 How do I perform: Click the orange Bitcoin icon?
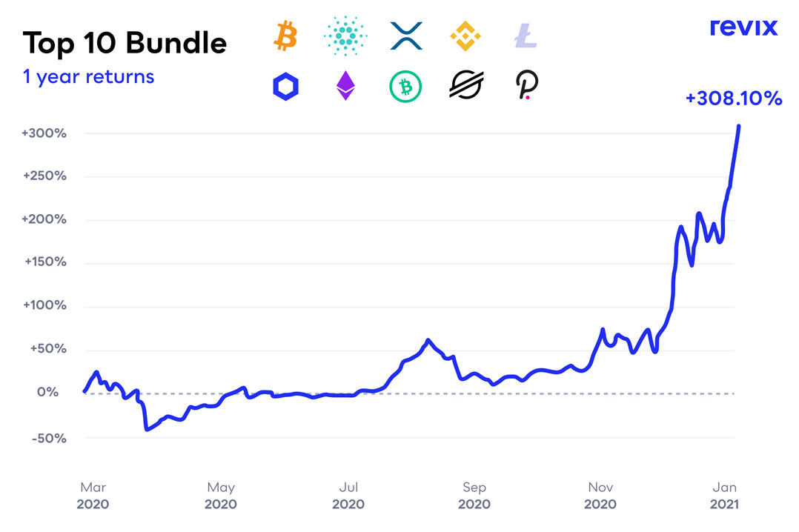click(285, 36)
